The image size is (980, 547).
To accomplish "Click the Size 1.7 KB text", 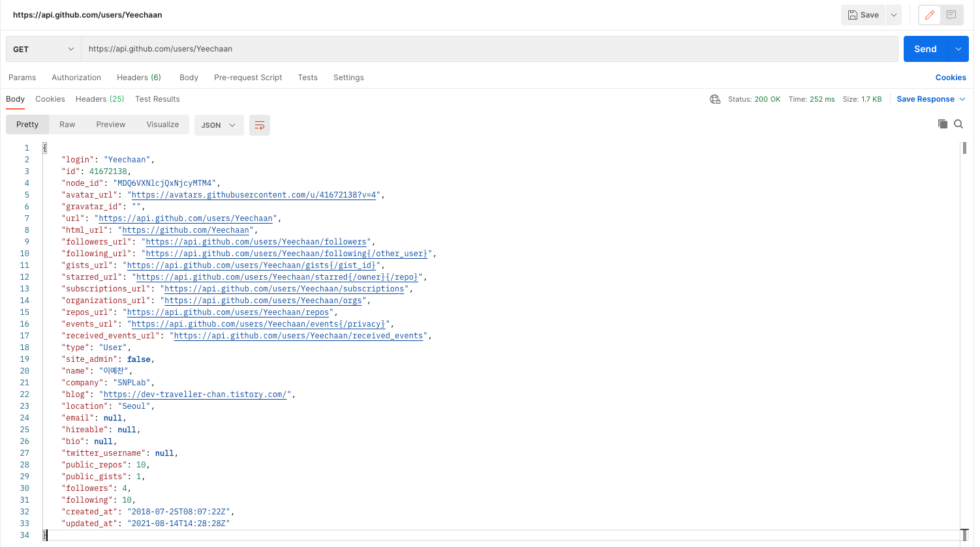I will 862,99.
